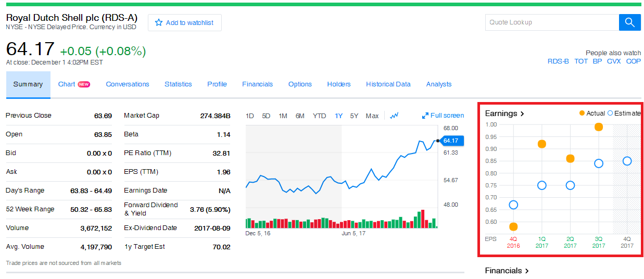Open the BP related quote
The height and width of the screenshot is (279, 644).
597,61
